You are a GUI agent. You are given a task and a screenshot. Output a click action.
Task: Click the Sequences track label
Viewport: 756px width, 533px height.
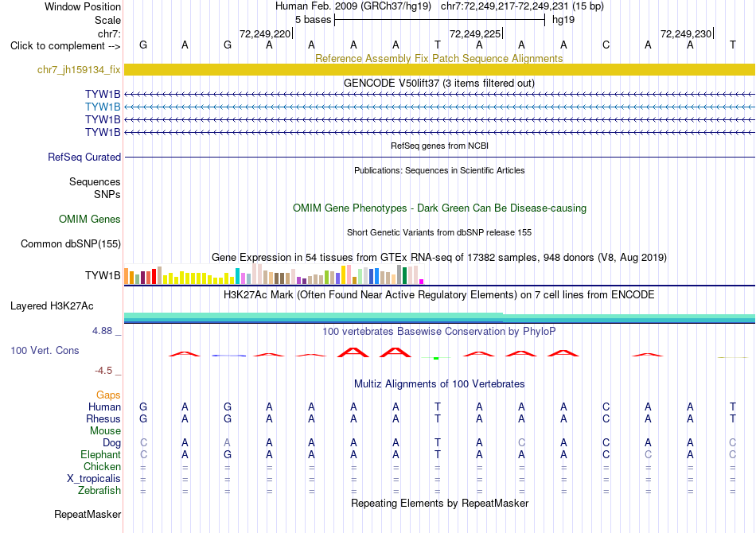click(x=95, y=181)
